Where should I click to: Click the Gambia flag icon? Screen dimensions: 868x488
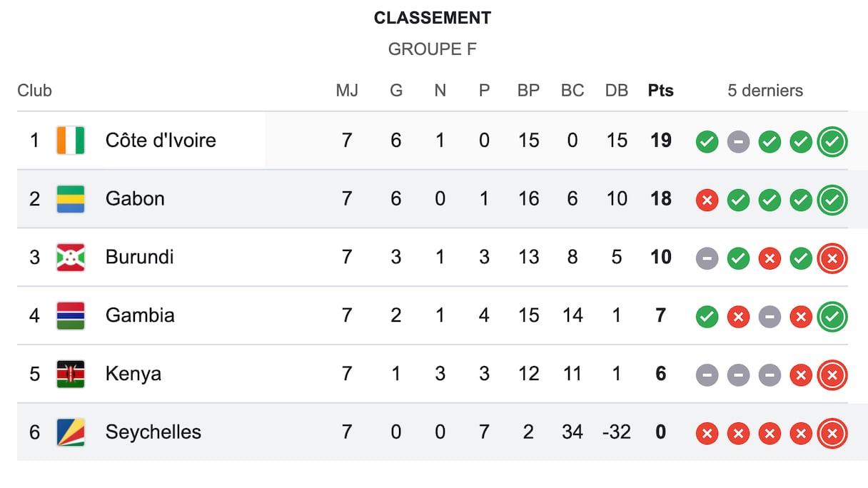pos(71,316)
